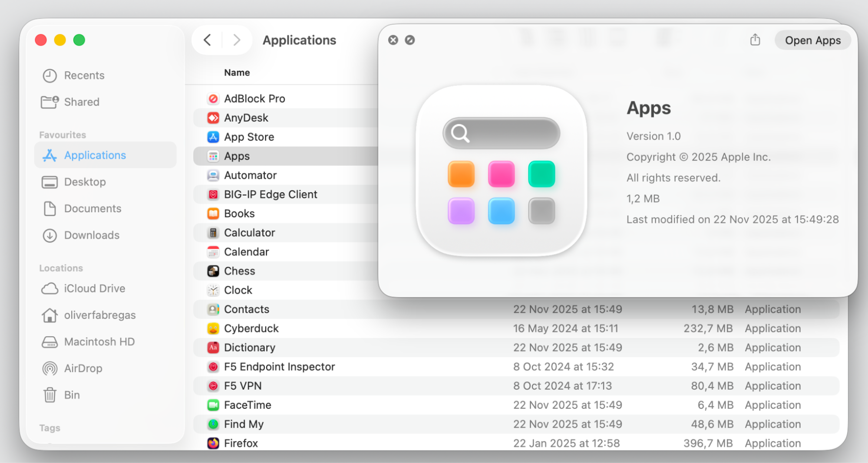Screen dimensions: 868x463
Task: Click the Quick Look full-screen toggle icon
Action: click(x=410, y=40)
